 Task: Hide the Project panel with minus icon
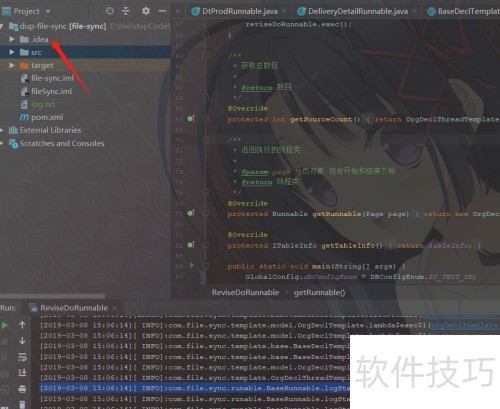click(162, 11)
